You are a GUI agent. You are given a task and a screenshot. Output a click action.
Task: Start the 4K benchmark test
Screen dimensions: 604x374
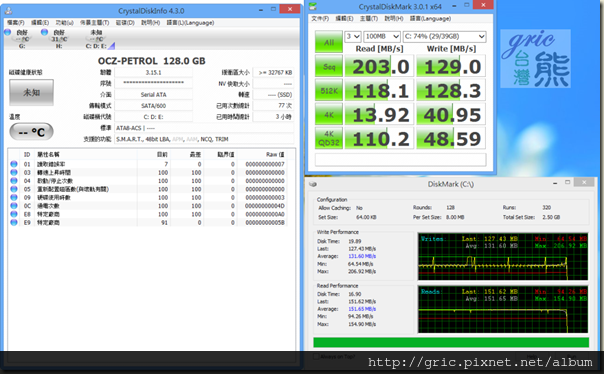[329, 114]
